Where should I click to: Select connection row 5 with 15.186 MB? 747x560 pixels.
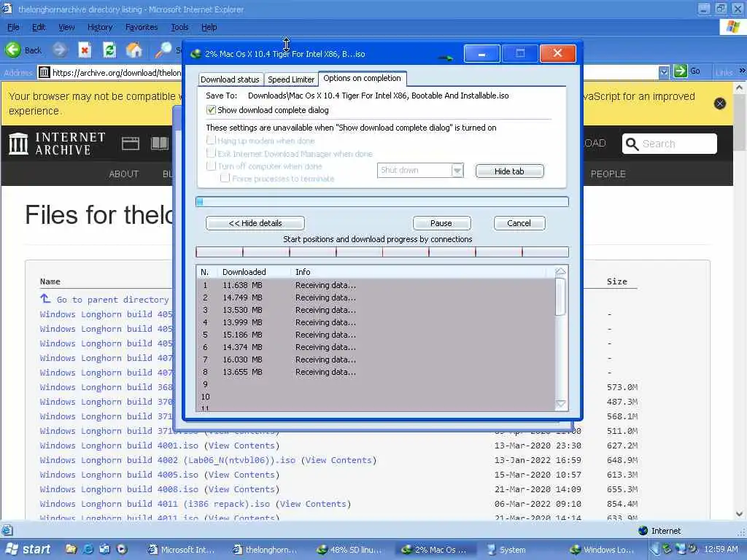pyautogui.click(x=376, y=334)
